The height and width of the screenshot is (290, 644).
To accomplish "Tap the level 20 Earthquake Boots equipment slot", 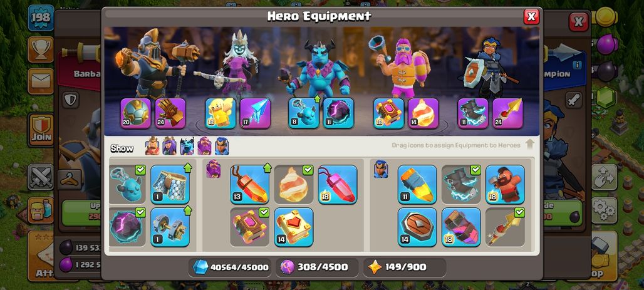I will 135,113.
